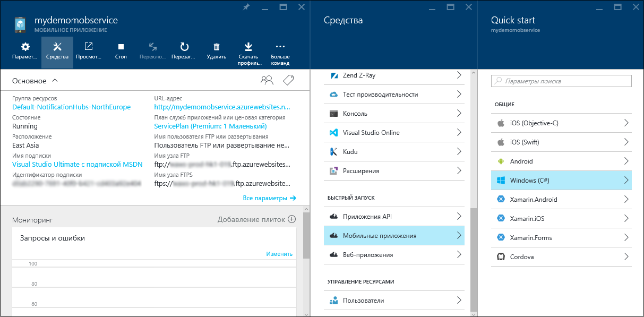Click the Изменить chart link

pos(279,254)
